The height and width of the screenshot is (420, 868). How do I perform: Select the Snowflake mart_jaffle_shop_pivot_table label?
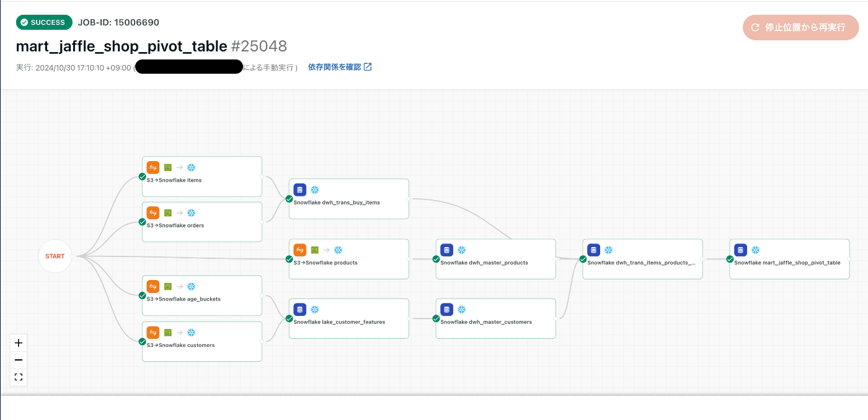787,263
